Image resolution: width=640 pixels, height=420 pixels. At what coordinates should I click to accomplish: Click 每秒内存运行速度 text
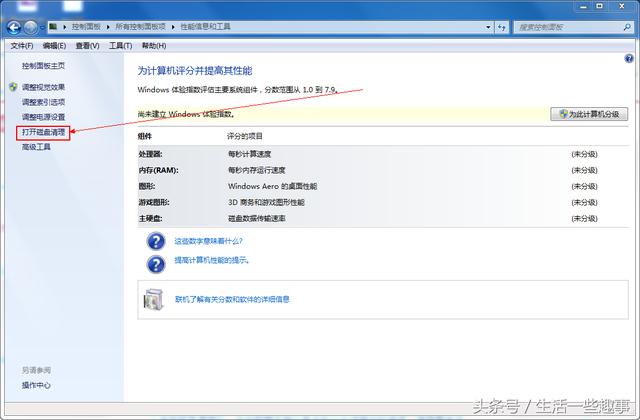(x=257, y=170)
